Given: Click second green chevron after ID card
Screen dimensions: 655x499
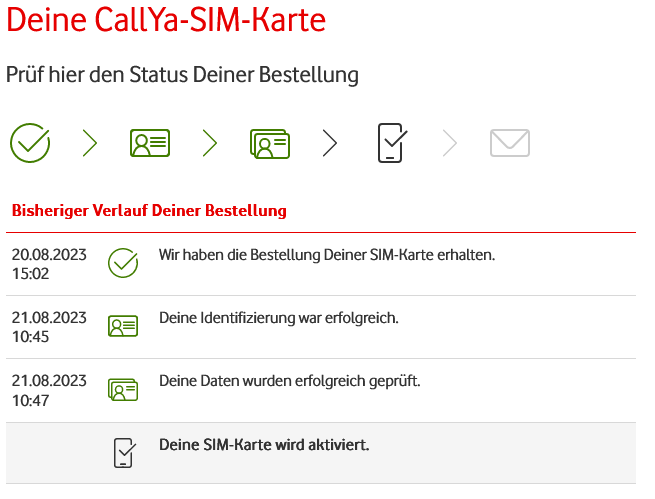Looking at the screenshot, I should 210,143.
